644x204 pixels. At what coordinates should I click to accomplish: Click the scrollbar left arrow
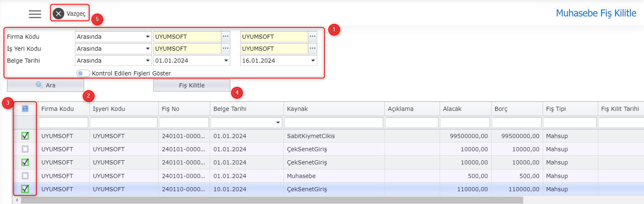(x=17, y=200)
